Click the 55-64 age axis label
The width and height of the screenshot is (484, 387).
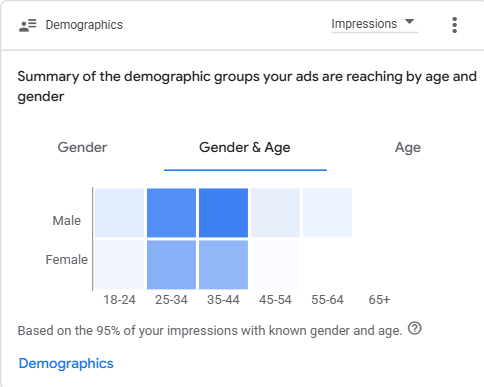327,300
